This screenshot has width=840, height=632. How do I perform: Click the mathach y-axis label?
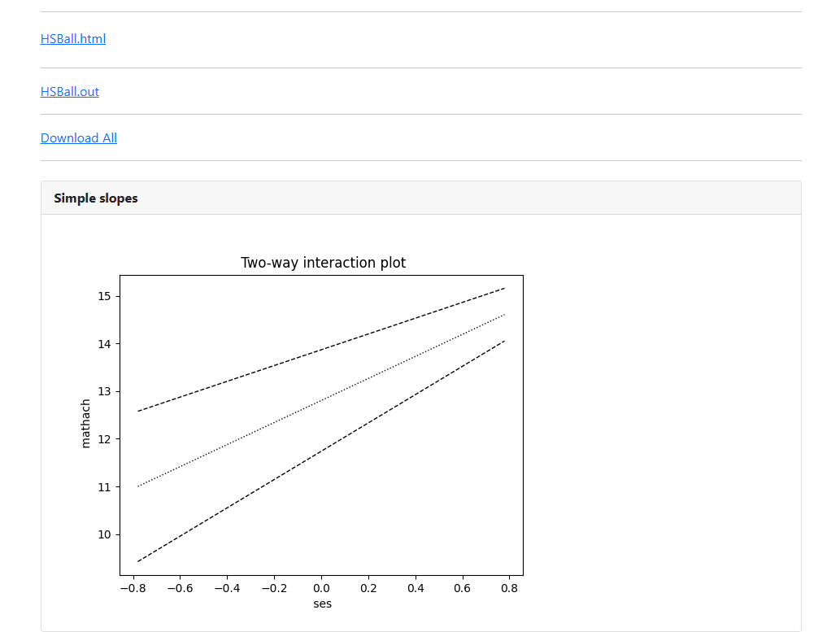pos(86,423)
